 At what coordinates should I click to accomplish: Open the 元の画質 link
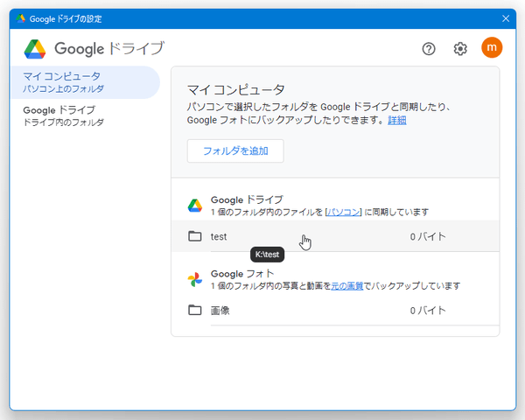346,286
